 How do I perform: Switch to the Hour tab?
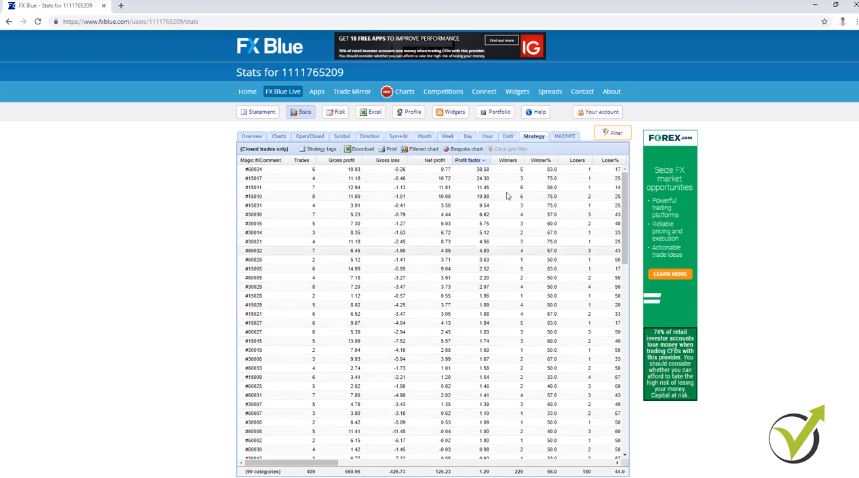tap(487, 136)
